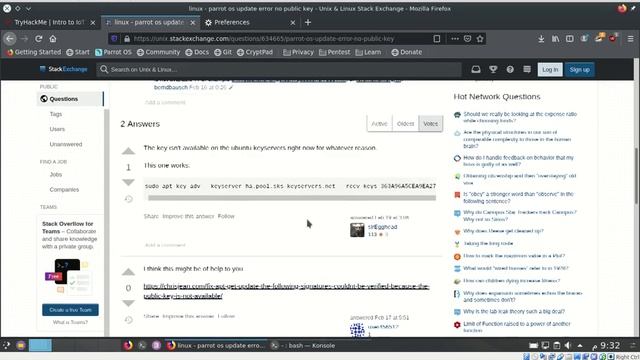Expand hidden system tray icons arrow

580,346
